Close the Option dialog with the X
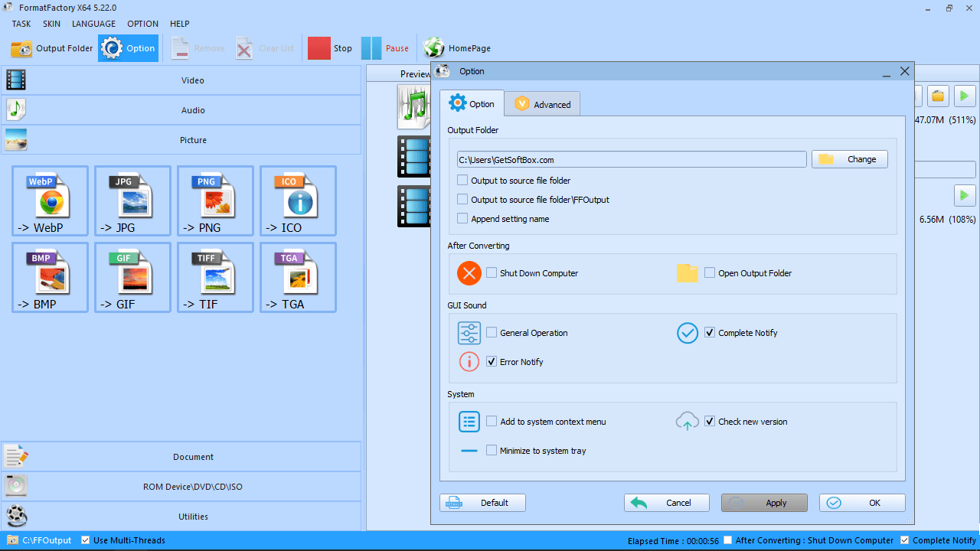 905,71
